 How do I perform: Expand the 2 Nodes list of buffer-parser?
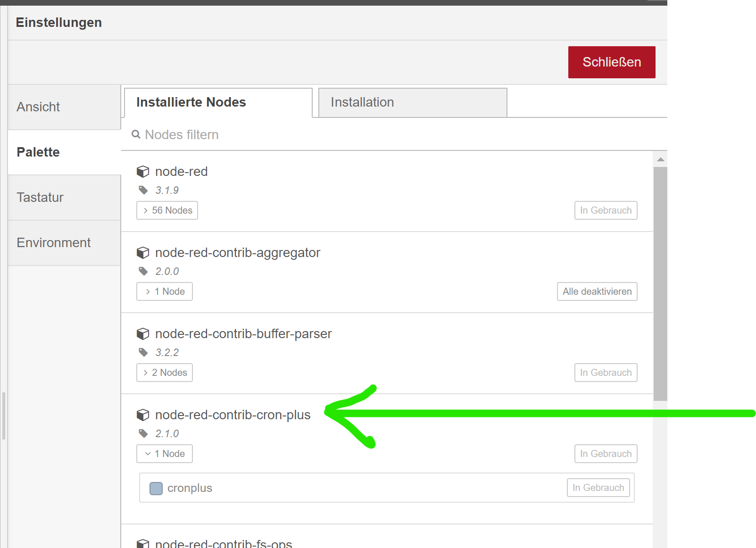click(165, 373)
